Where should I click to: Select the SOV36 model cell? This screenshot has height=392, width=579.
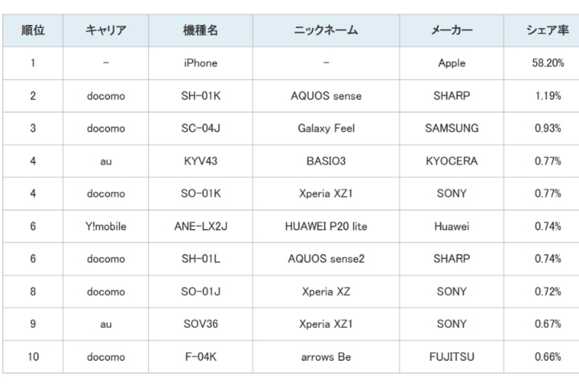pos(200,325)
